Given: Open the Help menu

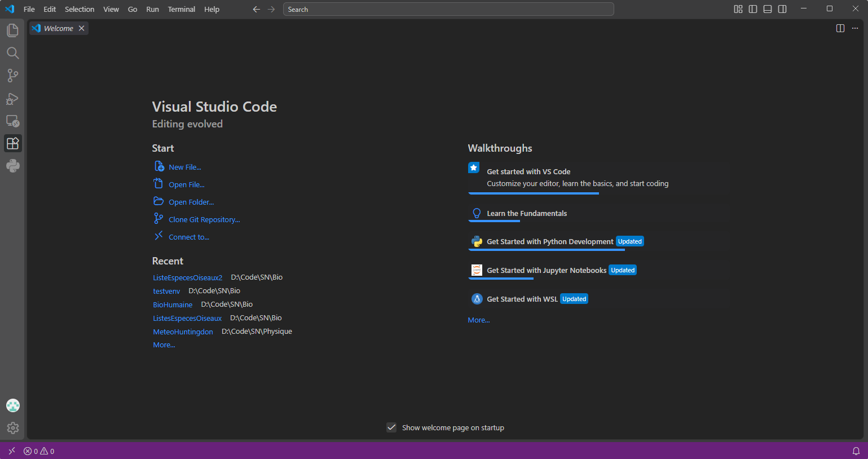Looking at the screenshot, I should pos(212,9).
